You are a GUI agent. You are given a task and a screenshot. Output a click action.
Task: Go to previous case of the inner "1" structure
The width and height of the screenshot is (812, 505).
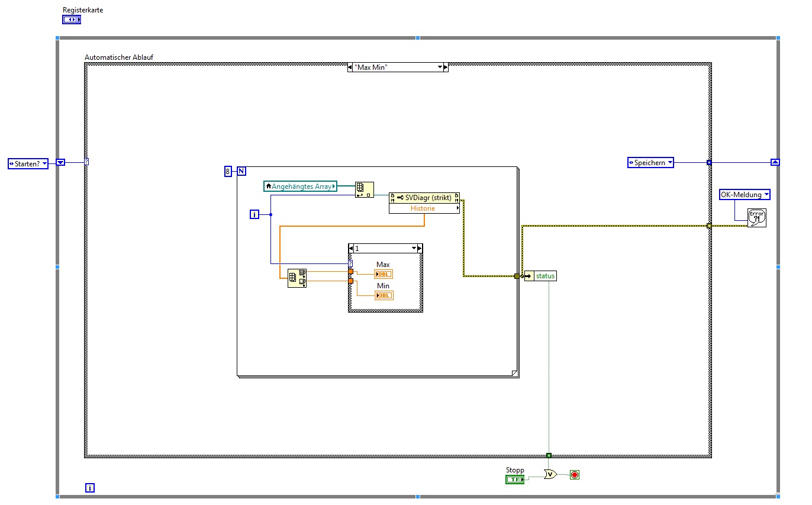click(x=352, y=249)
